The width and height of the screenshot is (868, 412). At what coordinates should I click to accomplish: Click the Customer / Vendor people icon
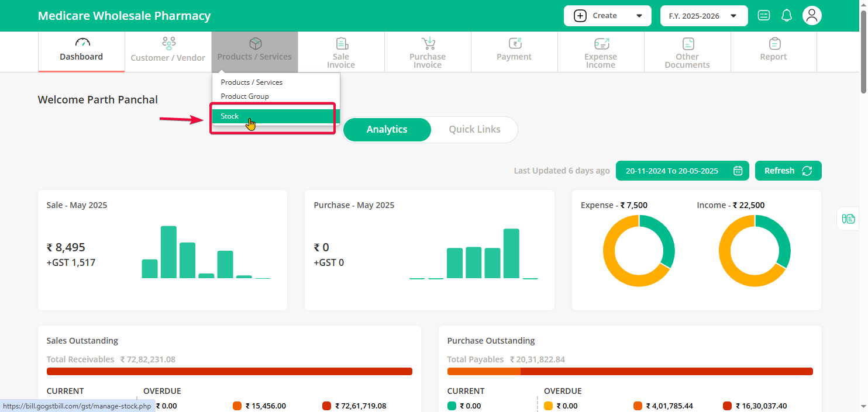click(168, 44)
